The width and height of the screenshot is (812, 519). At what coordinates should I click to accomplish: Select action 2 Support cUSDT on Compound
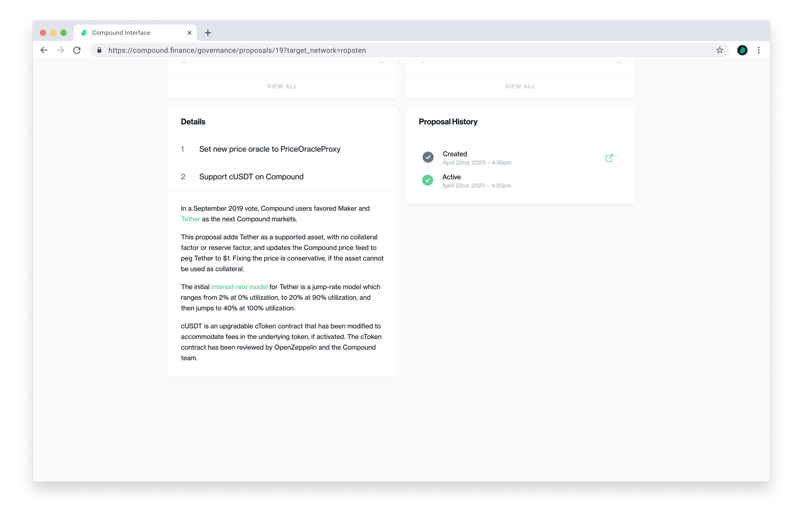(282, 177)
